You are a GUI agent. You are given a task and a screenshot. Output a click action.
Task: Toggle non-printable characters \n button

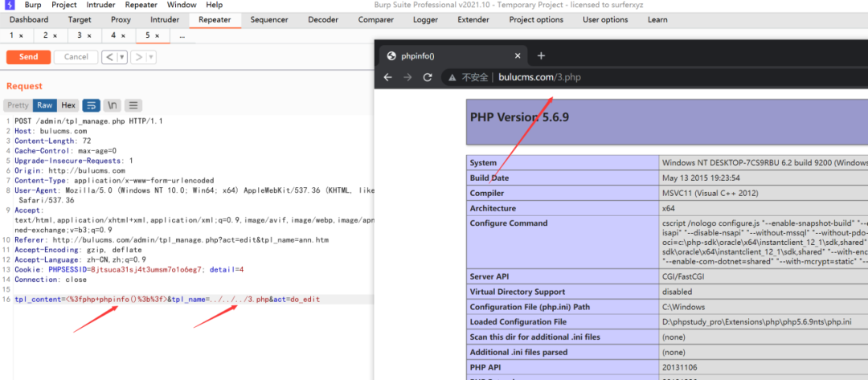(x=113, y=105)
